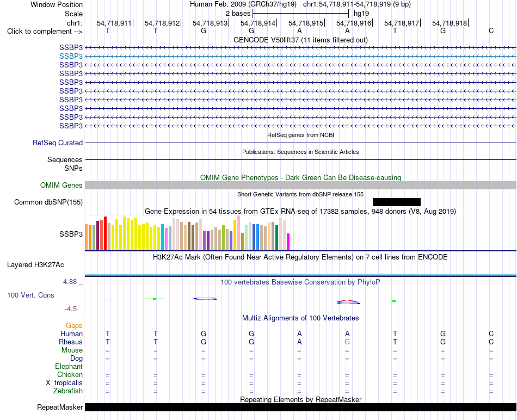Screen dimensions: 517x420
Task: Click the hg19 label beside the scale bar
Action: point(361,14)
